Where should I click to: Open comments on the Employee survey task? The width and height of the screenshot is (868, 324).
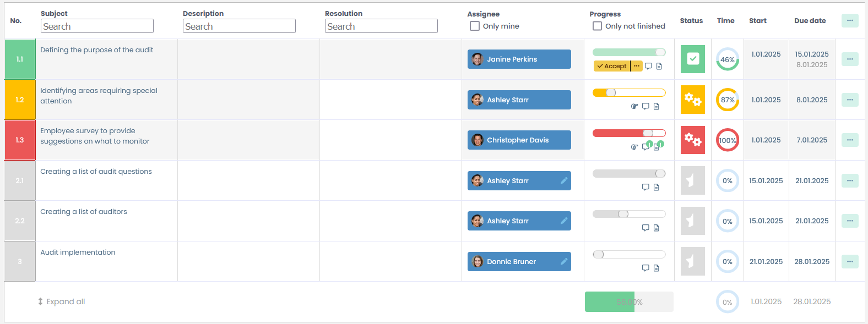point(645,147)
